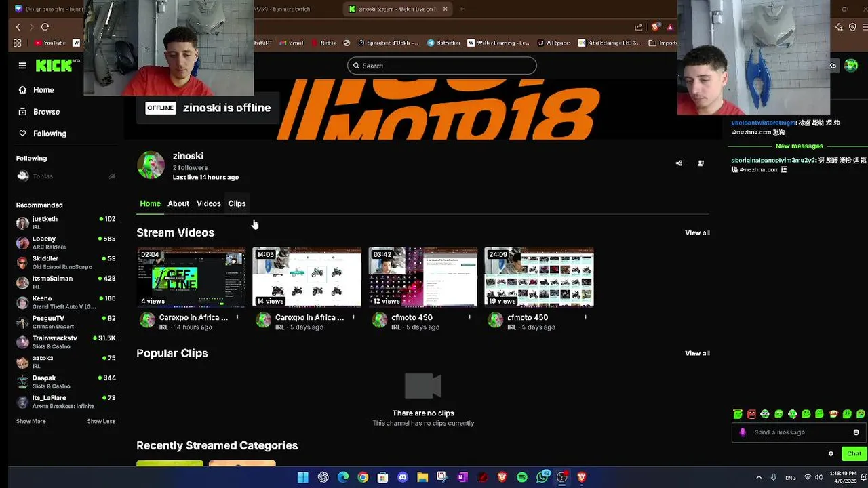Jump to New messages in chat
This screenshot has height=488, width=868.
(x=799, y=146)
